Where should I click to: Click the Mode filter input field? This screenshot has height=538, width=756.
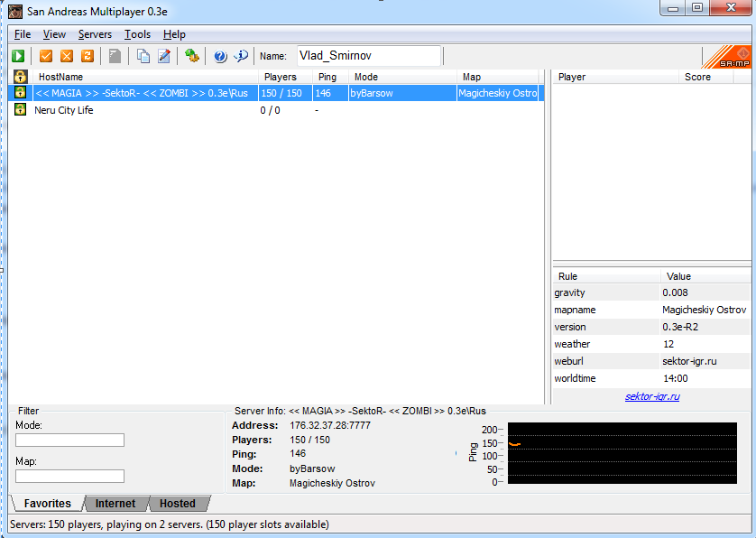(69, 440)
